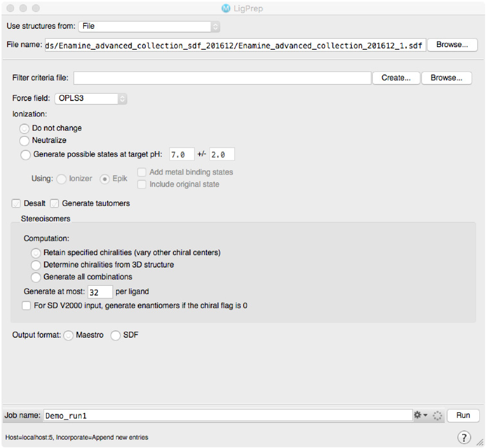The width and height of the screenshot is (488, 448).
Task: Click the Computation label
Action: pyautogui.click(x=46, y=238)
